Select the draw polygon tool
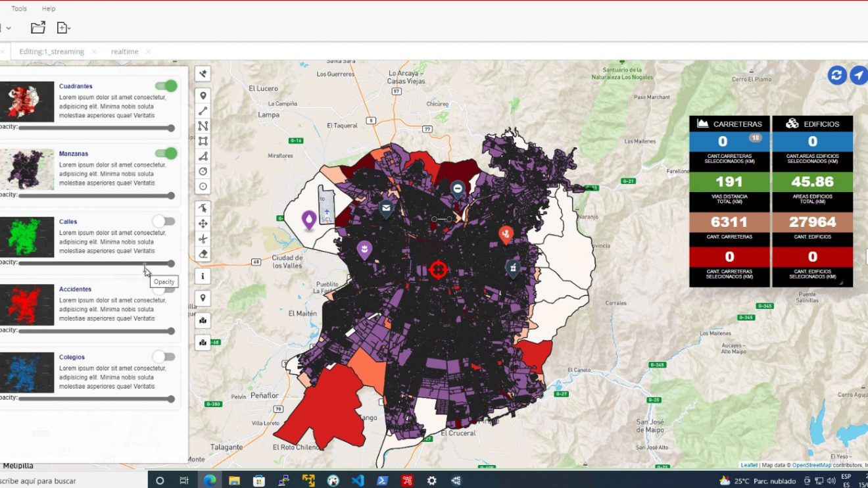 click(x=203, y=157)
